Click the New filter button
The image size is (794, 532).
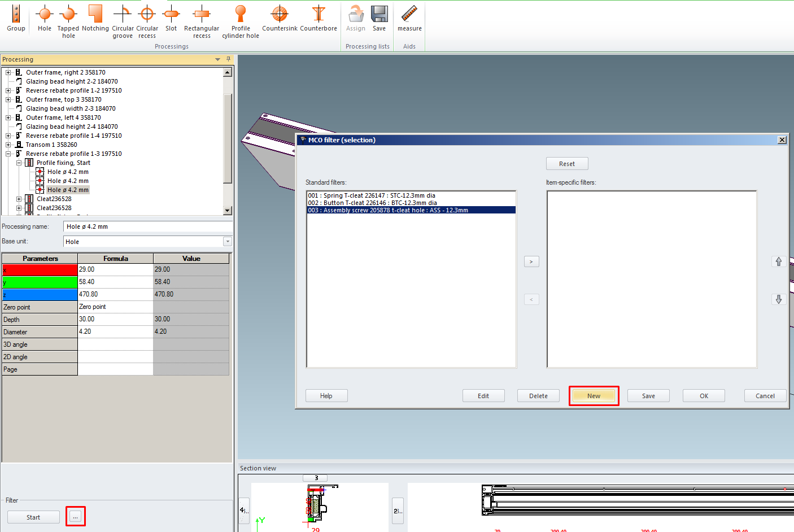tap(594, 396)
